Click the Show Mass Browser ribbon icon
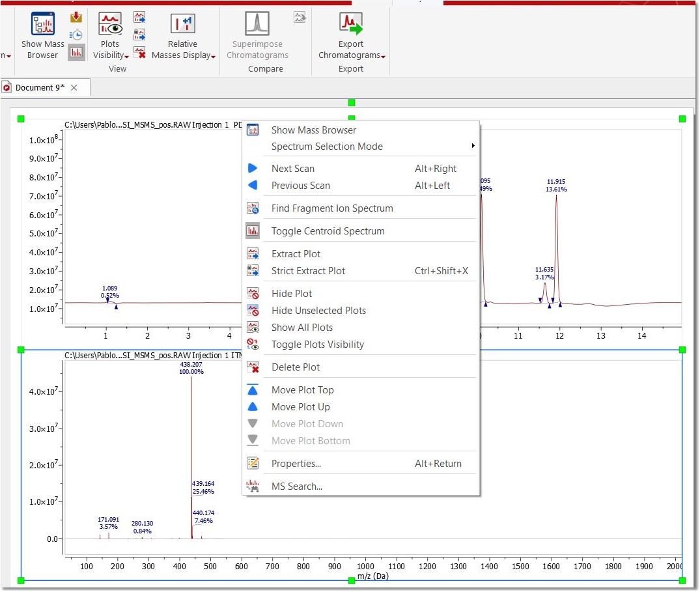 (43, 25)
